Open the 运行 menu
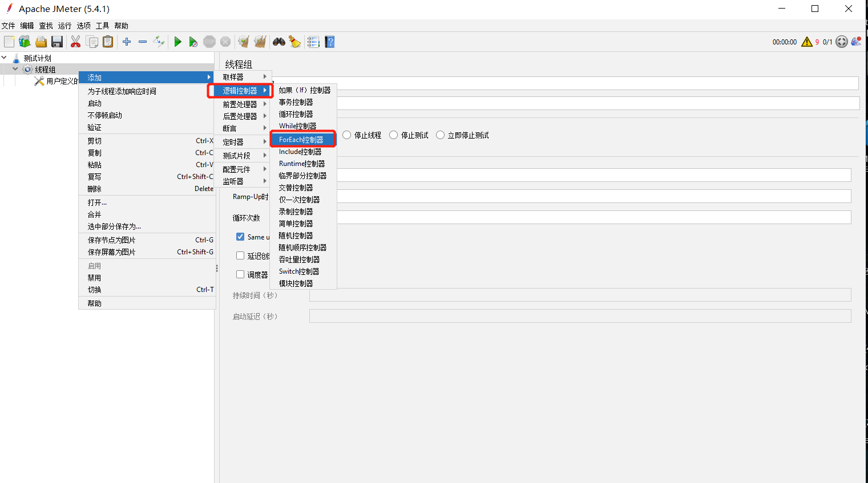This screenshot has height=483, width=868. [65, 26]
